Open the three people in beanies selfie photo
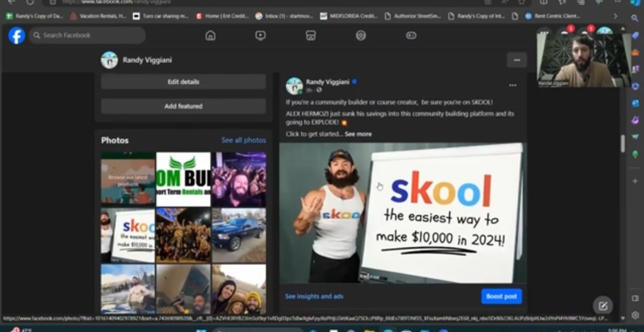The height and width of the screenshot is (332, 644). pyautogui.click(x=239, y=289)
